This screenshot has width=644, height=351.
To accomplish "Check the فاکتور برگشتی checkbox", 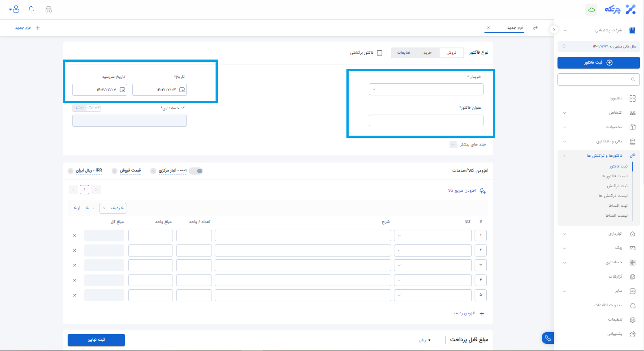I will (x=380, y=53).
